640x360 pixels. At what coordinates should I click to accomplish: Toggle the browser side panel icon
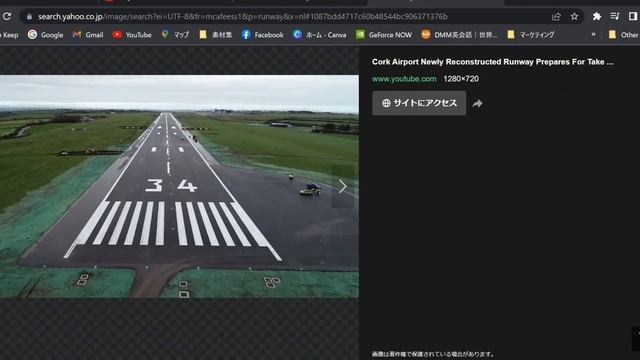pos(633,16)
